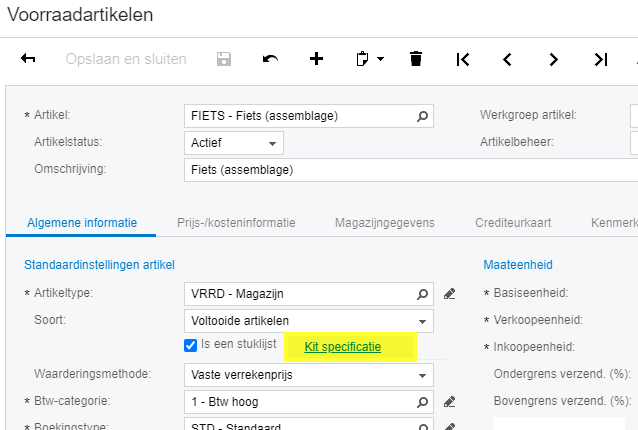Add a new record with the plus icon
This screenshot has height=430, width=638.
tap(316, 59)
